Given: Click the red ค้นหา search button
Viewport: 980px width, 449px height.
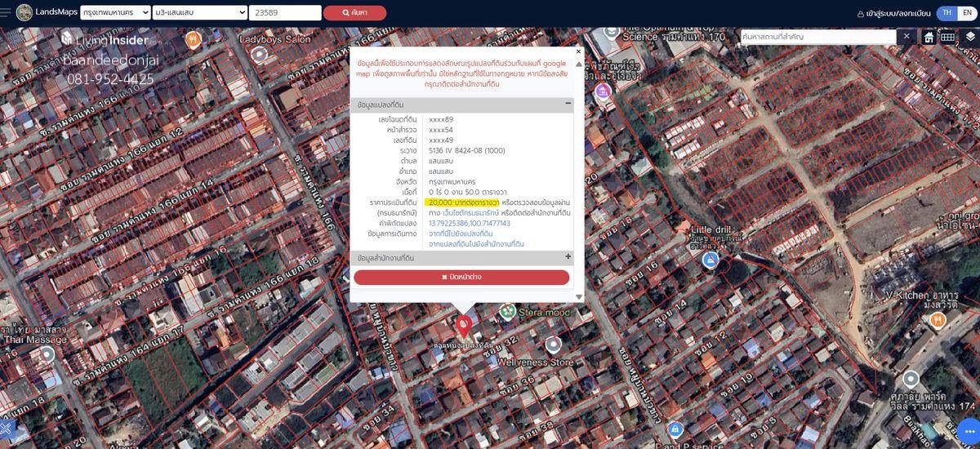Looking at the screenshot, I should tap(354, 13).
